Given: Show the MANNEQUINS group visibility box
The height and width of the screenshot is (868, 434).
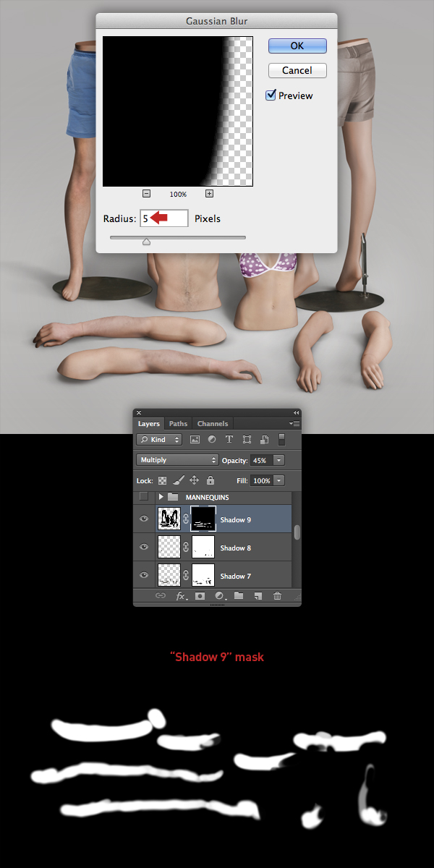Looking at the screenshot, I should (x=143, y=497).
